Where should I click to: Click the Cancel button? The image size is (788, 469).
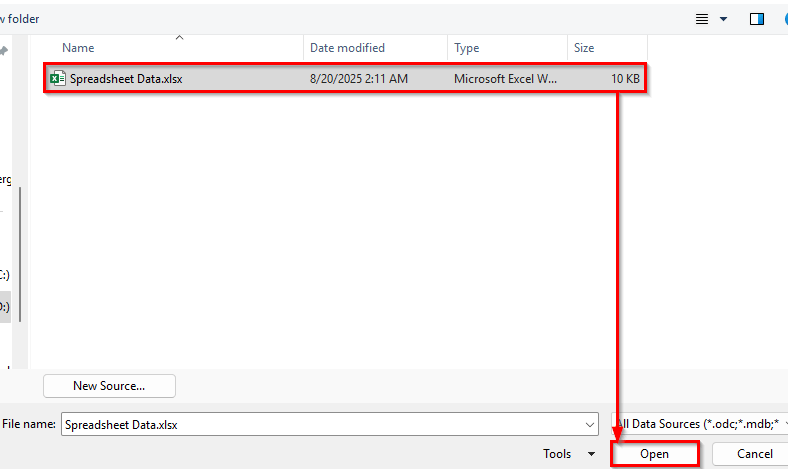point(754,454)
